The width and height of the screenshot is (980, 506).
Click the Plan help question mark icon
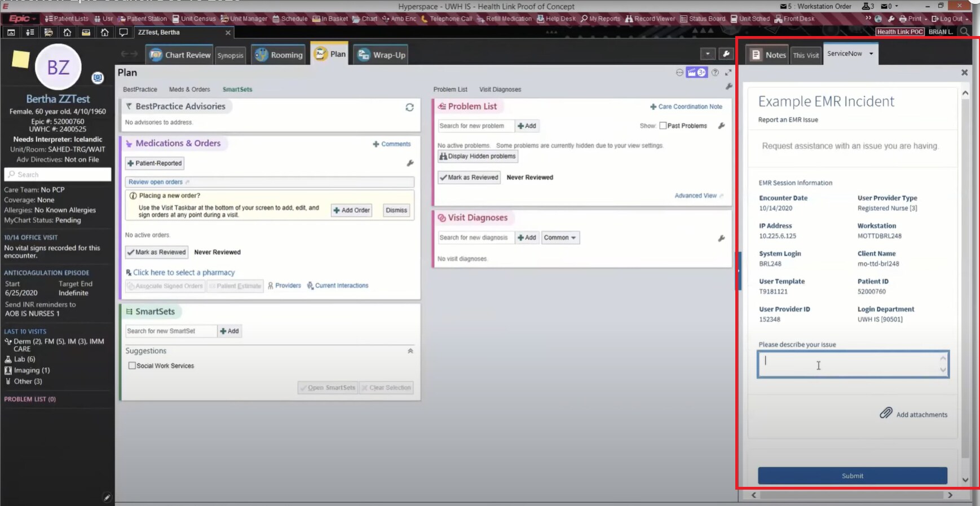[x=715, y=73]
